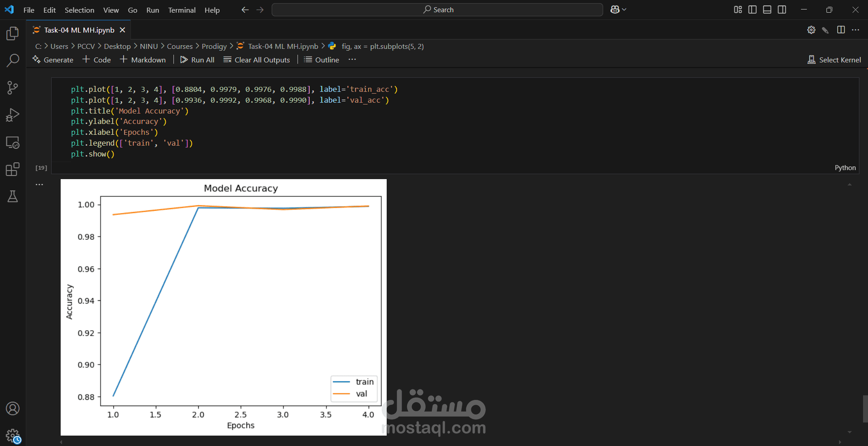The width and height of the screenshot is (868, 446).
Task: Open the View menu
Action: [111, 10]
